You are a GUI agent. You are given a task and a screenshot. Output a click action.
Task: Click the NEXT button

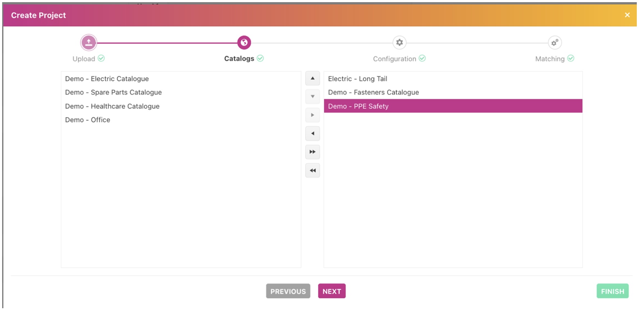(332, 291)
